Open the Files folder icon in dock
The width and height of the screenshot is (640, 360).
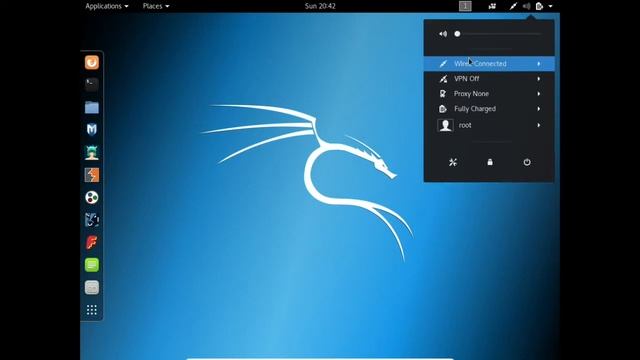(92, 107)
